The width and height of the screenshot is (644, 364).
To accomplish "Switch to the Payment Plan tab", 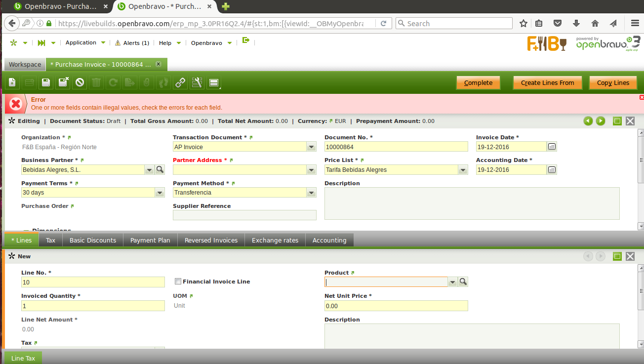I will click(150, 241).
